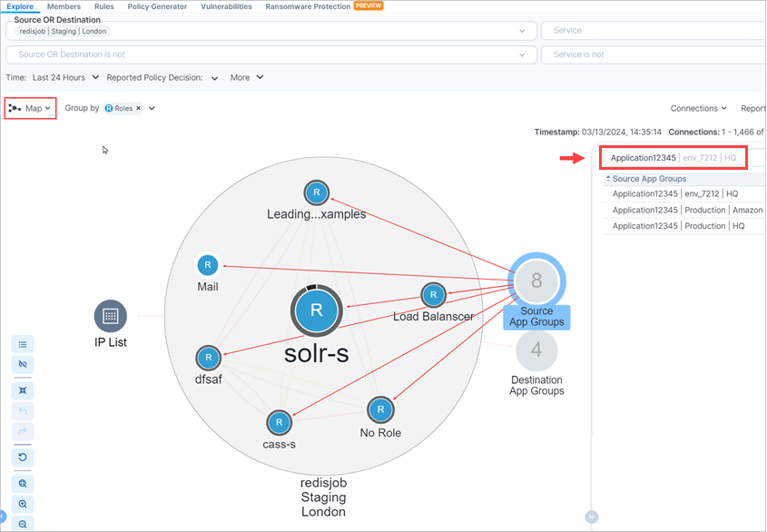Click the legend list icon in the map toolbar

24,343
